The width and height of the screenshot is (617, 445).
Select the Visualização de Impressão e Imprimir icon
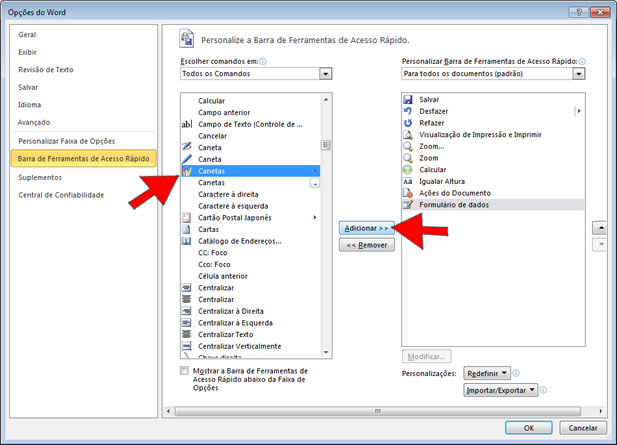(408, 135)
